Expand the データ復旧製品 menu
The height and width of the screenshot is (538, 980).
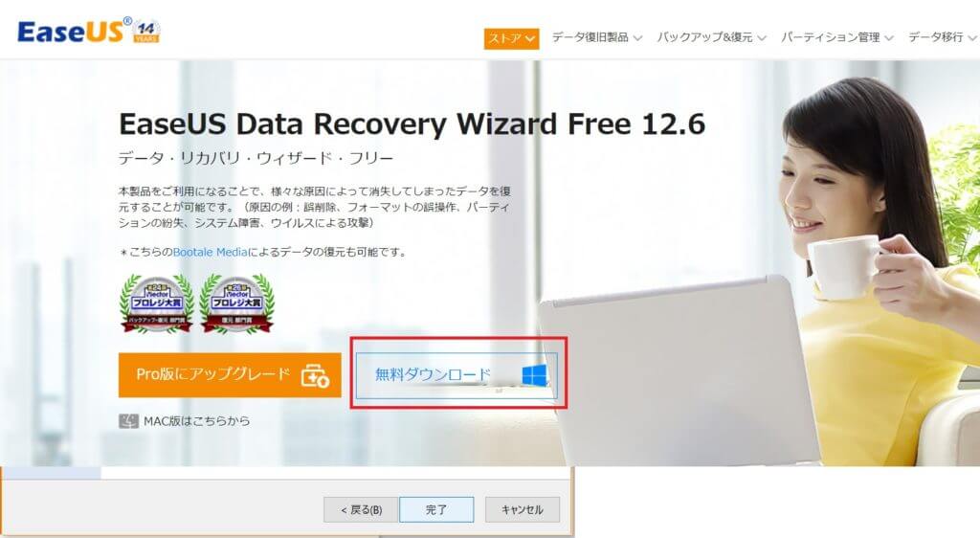point(597,37)
